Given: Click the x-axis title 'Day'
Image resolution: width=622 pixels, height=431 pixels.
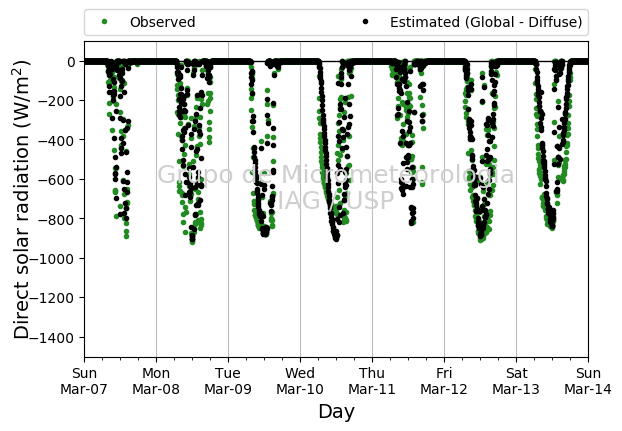Looking at the screenshot, I should 336,412.
